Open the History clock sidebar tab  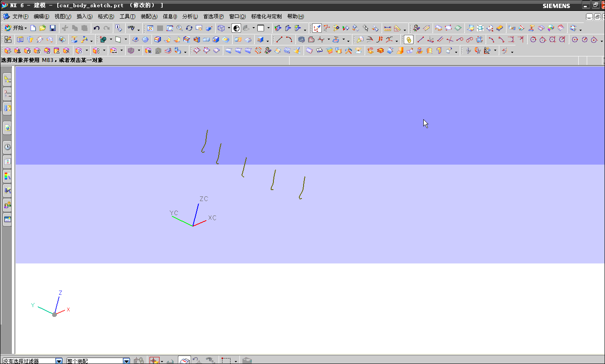click(7, 147)
